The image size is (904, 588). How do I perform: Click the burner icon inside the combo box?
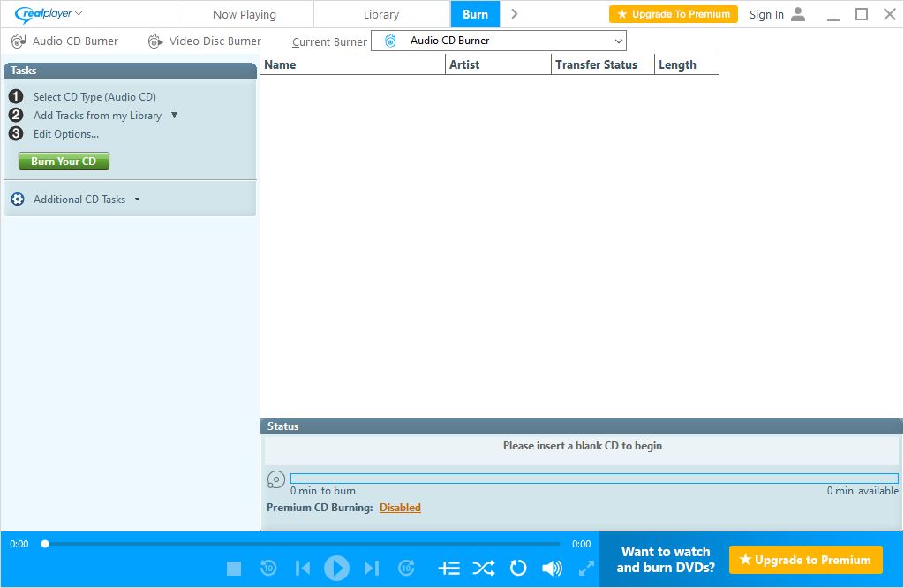(390, 41)
